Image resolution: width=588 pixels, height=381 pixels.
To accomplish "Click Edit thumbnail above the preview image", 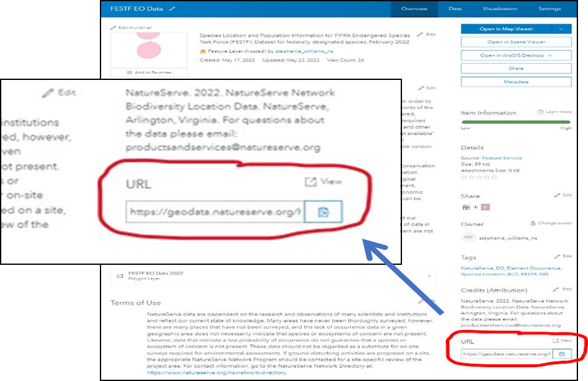I will tap(131, 27).
